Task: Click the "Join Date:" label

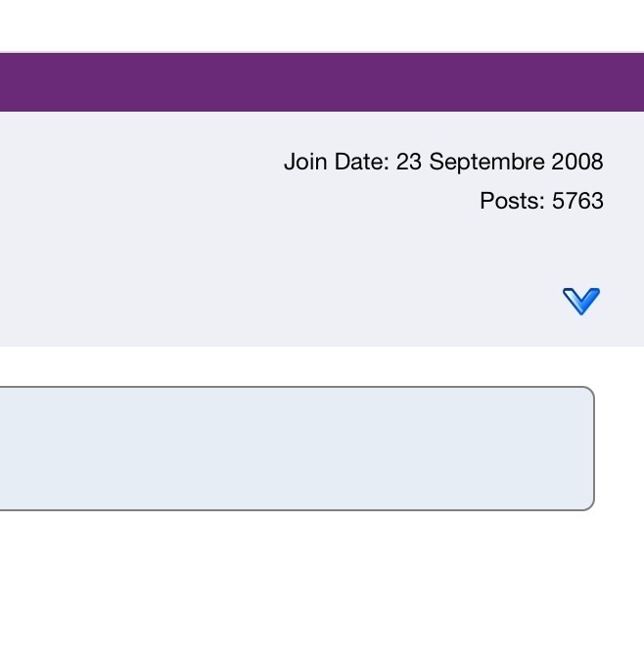Action: tap(337, 162)
